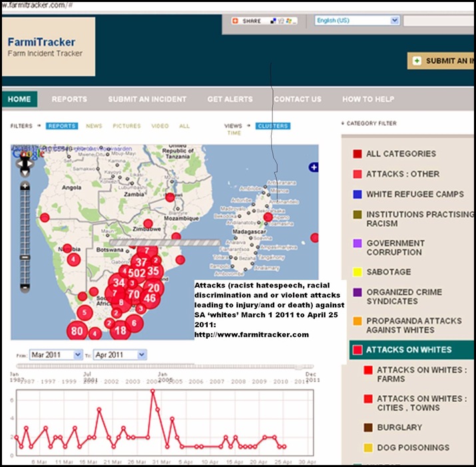Click the map zoom-in plus button
Screen dimensions: 476x467
(x=25, y=186)
